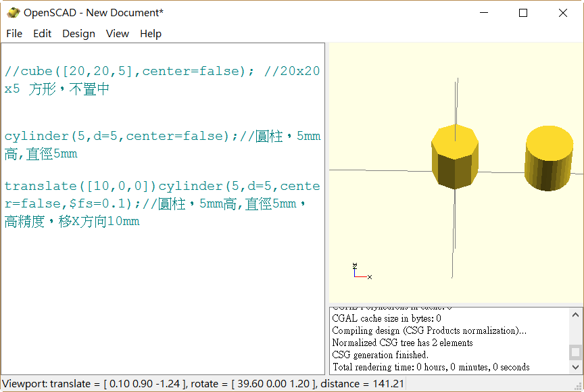Click the smooth high-precision cylinder in viewport
Viewport: 584px width, 392px height.
pos(549,158)
